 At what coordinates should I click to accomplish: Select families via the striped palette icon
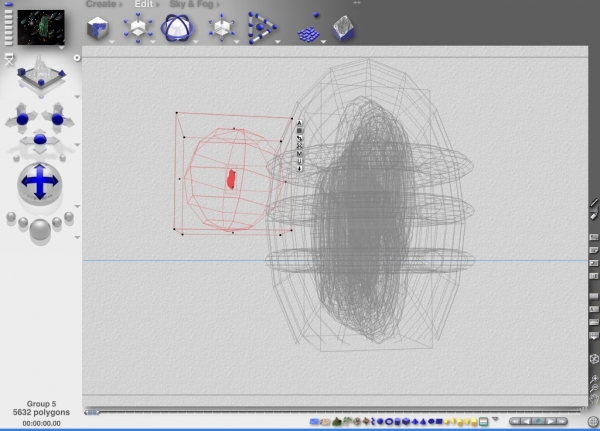(484, 421)
